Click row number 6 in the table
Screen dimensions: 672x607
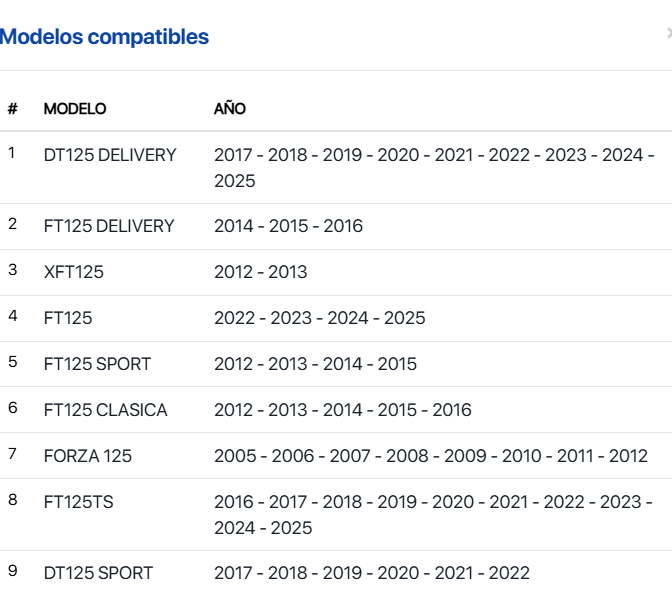pyautogui.click(x=13, y=408)
